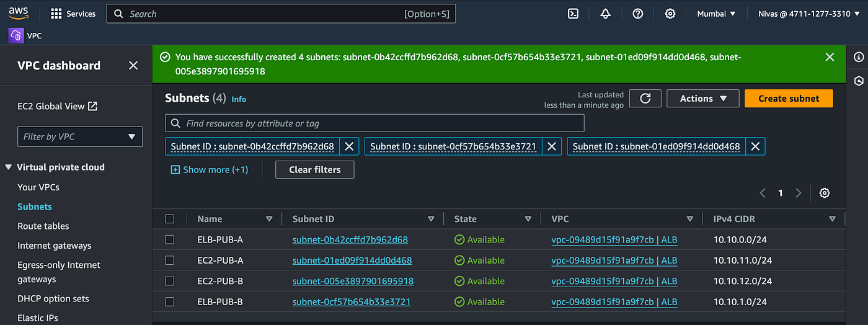Remove filter subnet-01ed09f914dd0d468

tap(755, 146)
